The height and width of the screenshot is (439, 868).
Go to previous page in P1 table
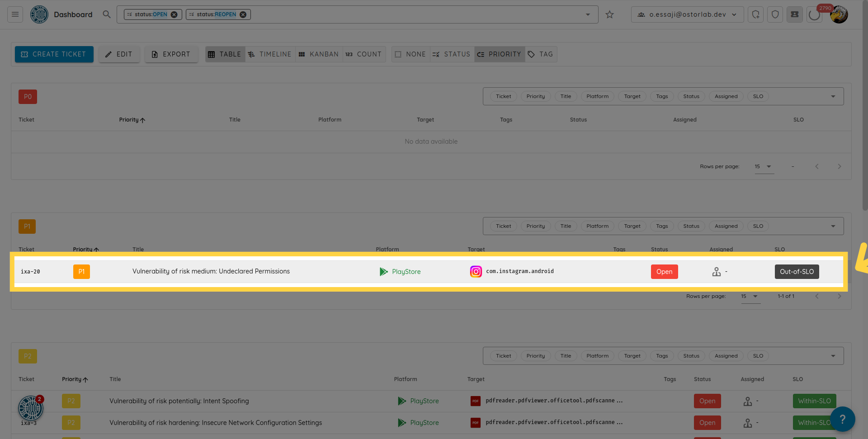pos(817,296)
